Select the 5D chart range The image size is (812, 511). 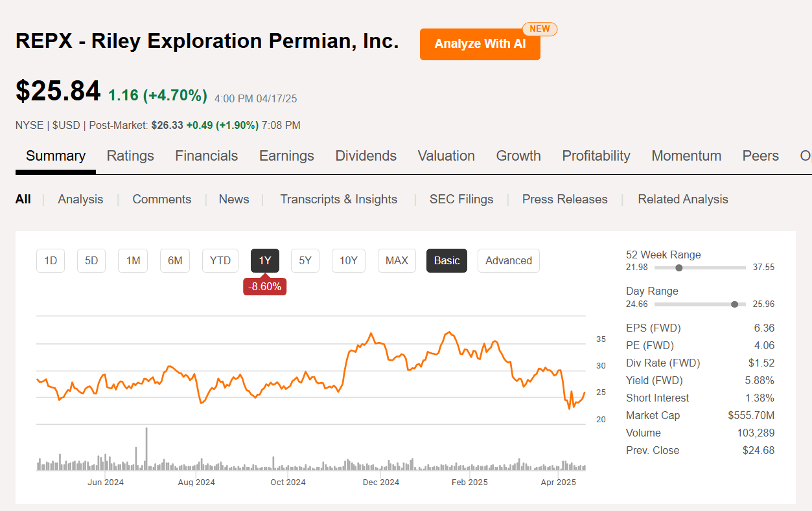[x=91, y=260]
